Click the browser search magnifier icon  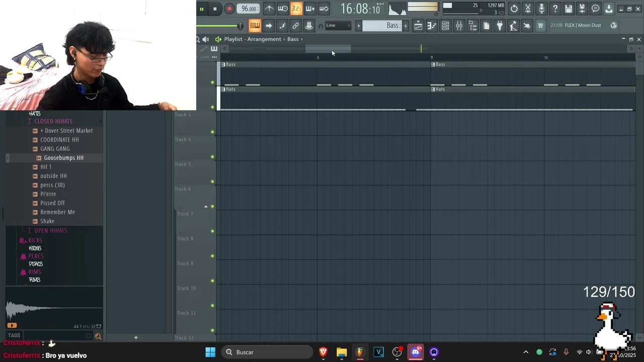[x=98, y=336]
